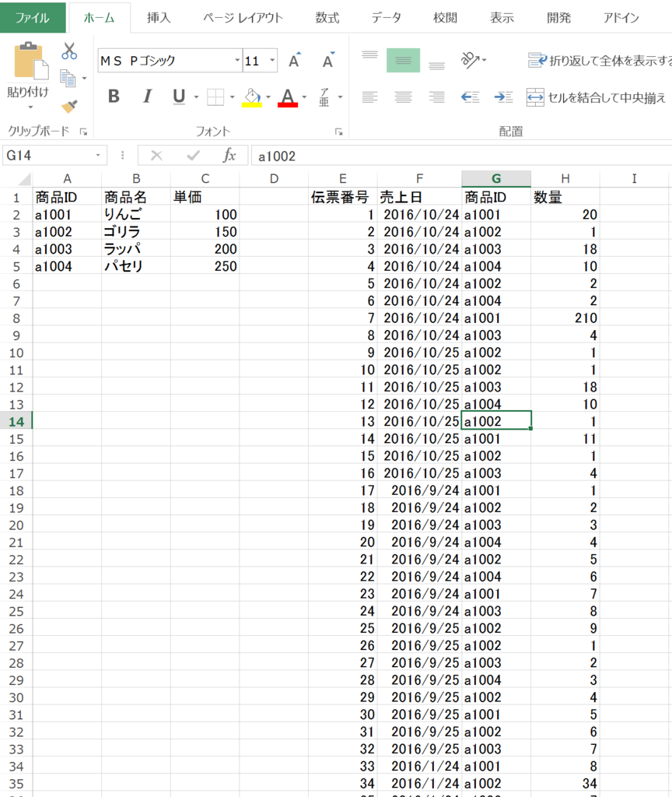Select unit price cell 250
The height and width of the screenshot is (797, 672).
(x=205, y=266)
